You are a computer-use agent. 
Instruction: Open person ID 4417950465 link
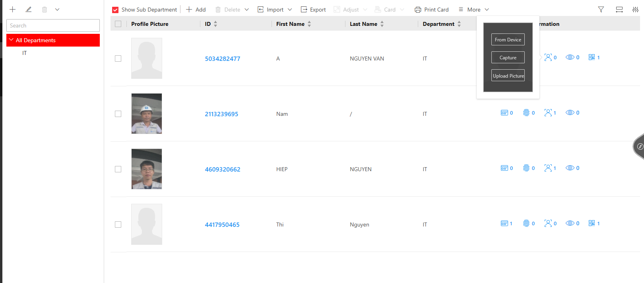(x=222, y=224)
